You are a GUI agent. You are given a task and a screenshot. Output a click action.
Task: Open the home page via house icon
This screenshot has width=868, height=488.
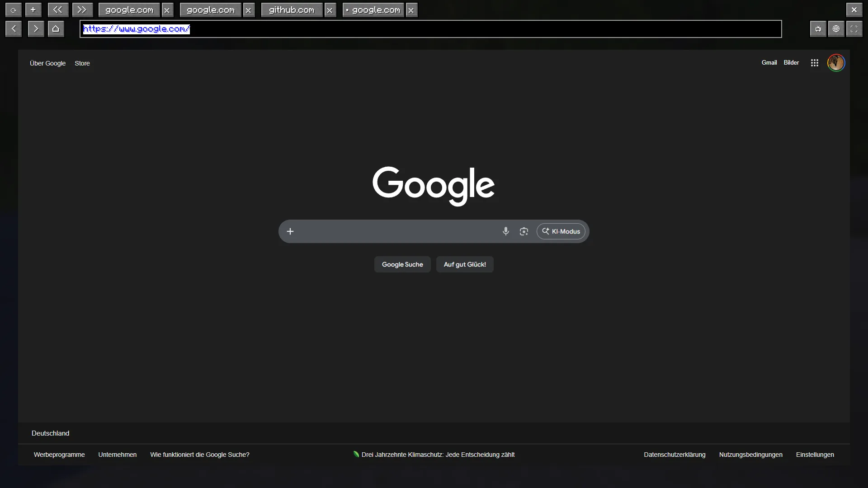pyautogui.click(x=56, y=29)
